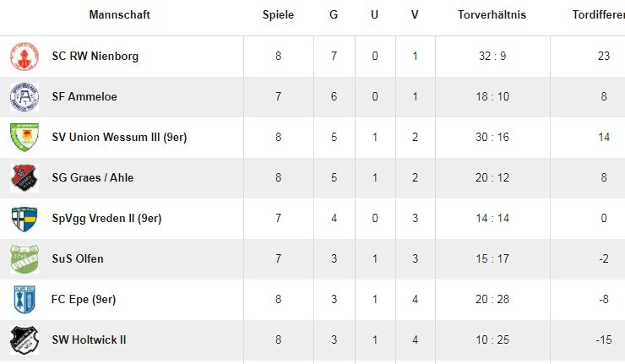Follow the SV Union Wessum III (9er) link
The height and width of the screenshot is (364, 625).
pos(119,137)
